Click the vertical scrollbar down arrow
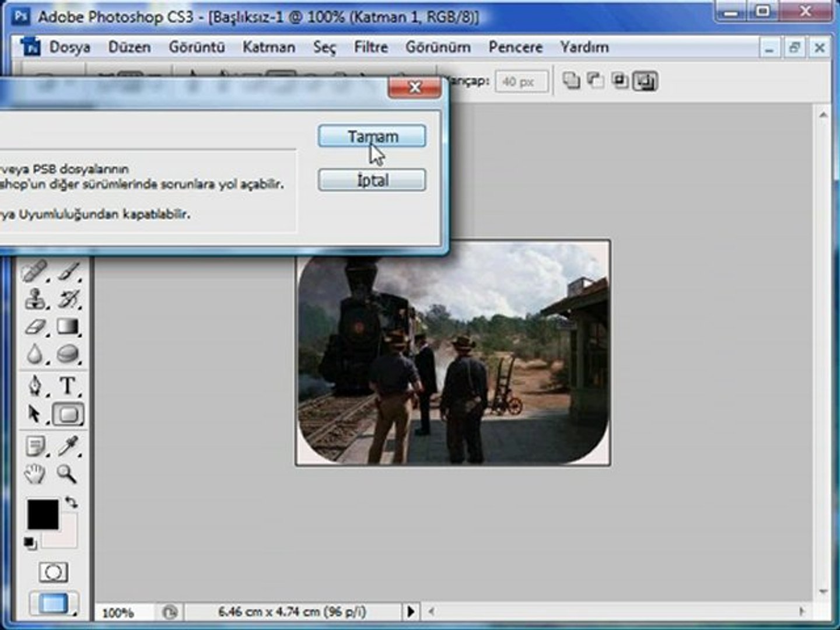The width and height of the screenshot is (840, 630). pyautogui.click(x=823, y=591)
